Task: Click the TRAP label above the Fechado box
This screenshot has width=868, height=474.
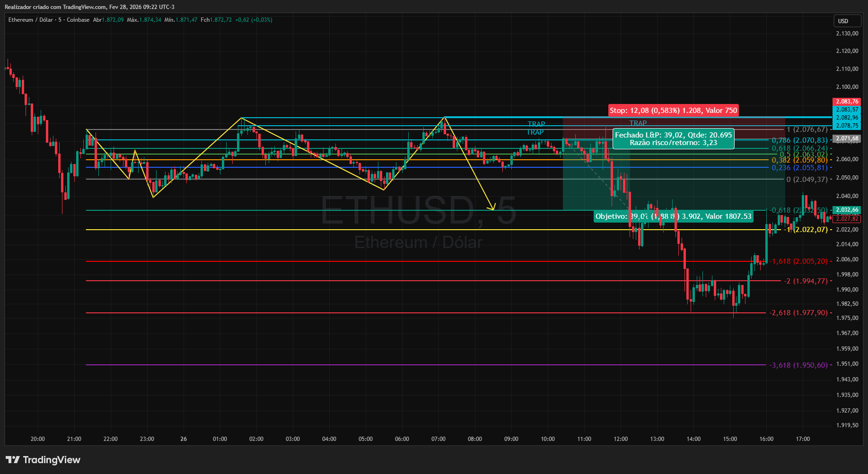Action: [638, 123]
